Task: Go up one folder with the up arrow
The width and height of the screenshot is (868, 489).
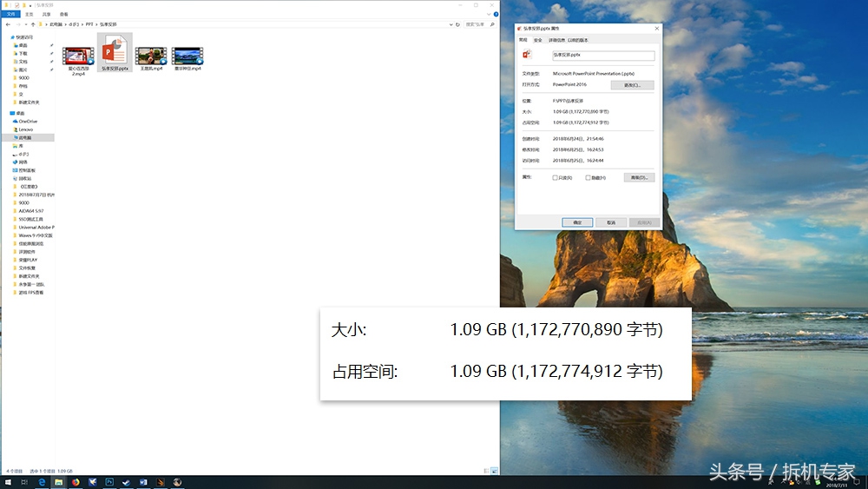Action: click(x=33, y=24)
